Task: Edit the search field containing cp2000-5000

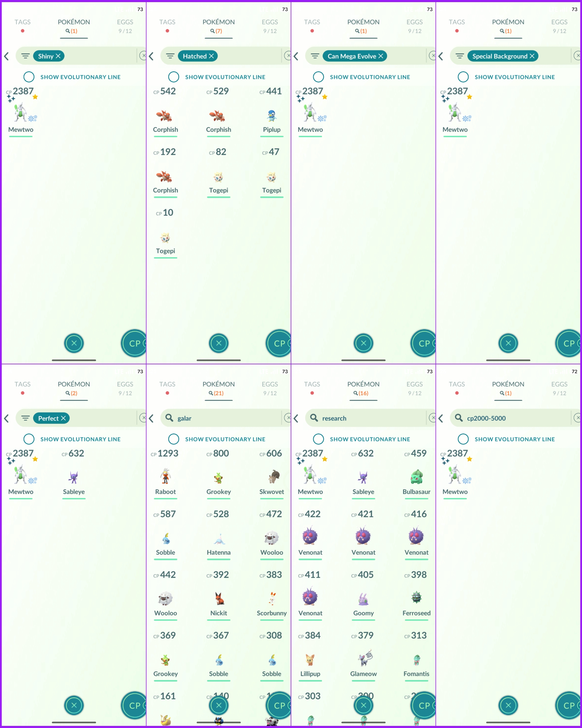Action: [x=510, y=418]
